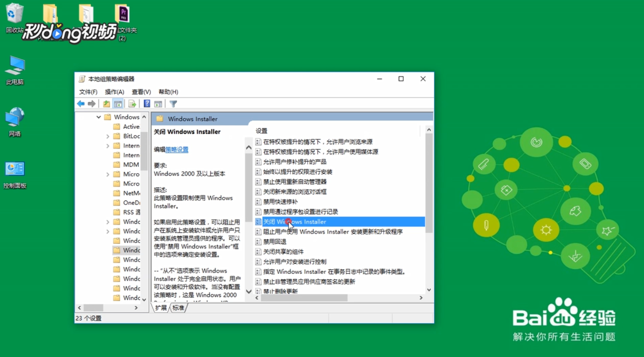This screenshot has height=357, width=644.
Task: Click the tree pane scroll-left arrow
Action: (x=79, y=308)
